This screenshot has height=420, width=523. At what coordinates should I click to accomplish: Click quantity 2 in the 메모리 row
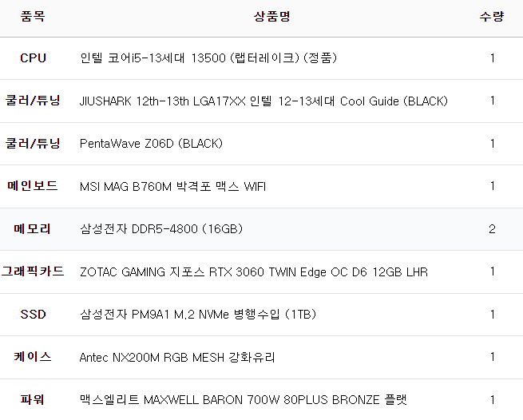pyautogui.click(x=492, y=229)
